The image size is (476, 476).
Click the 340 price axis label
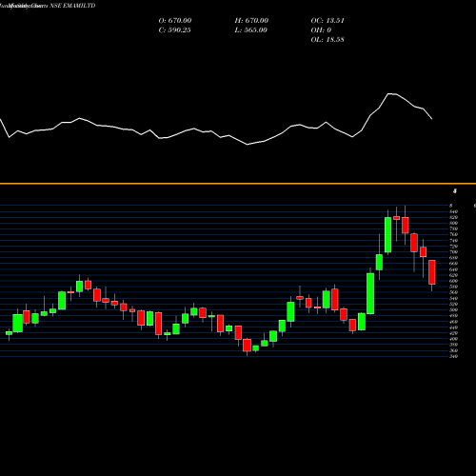pyautogui.click(x=454, y=356)
